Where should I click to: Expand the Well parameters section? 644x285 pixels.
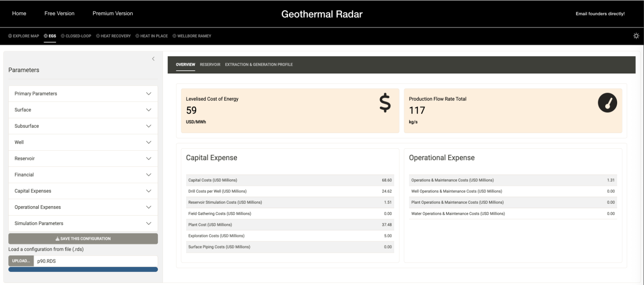coord(83,142)
